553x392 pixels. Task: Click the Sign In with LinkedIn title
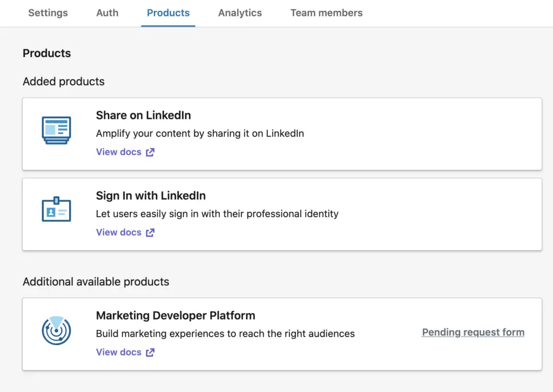point(151,195)
